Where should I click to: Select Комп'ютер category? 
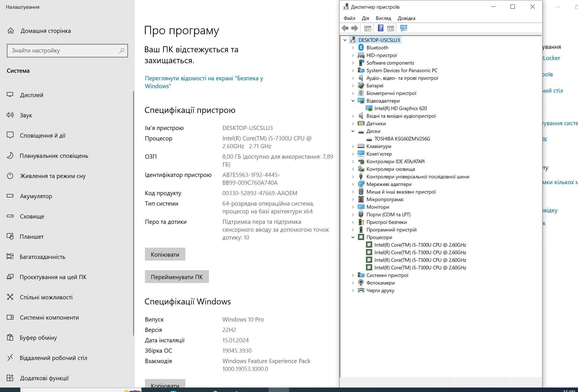(379, 154)
